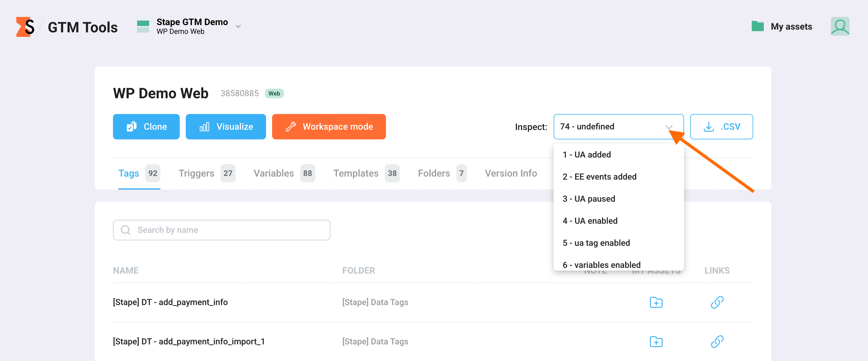Click the Web type badge
The height and width of the screenshot is (361, 868).
pos(274,93)
